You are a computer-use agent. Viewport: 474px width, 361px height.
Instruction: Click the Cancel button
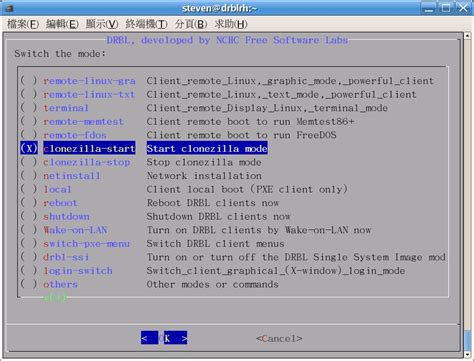[x=279, y=339]
